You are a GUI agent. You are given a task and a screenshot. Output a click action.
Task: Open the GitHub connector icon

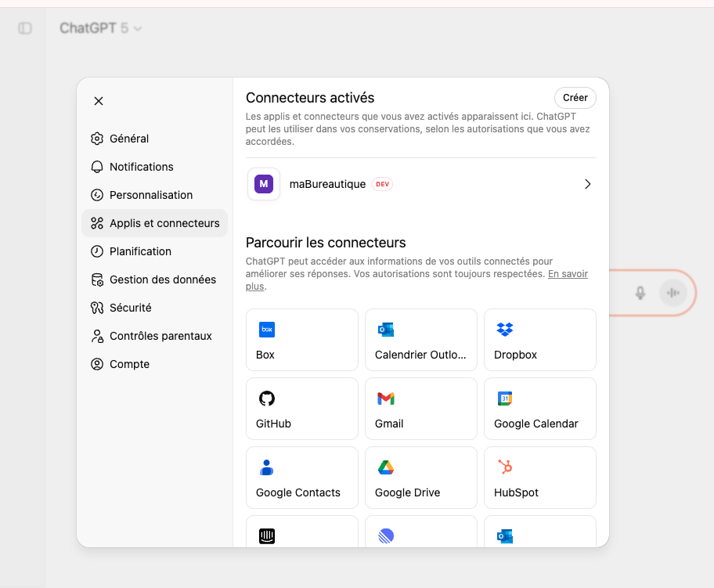coord(267,399)
